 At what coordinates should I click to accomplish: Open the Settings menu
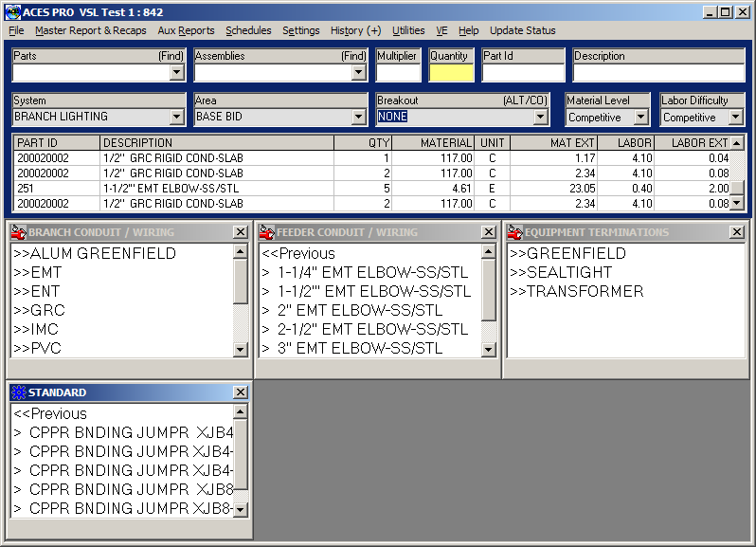coord(301,30)
